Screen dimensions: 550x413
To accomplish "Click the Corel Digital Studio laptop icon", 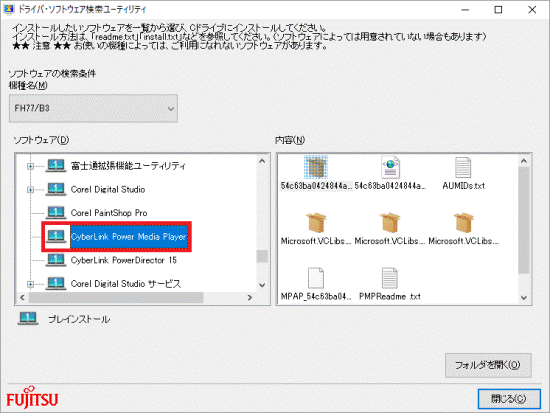I will pos(56,189).
